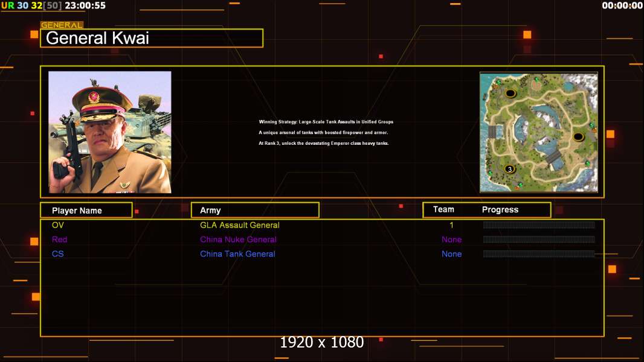
Task: Click the UR 30 32[50] stats overlay
Action: (31, 5)
